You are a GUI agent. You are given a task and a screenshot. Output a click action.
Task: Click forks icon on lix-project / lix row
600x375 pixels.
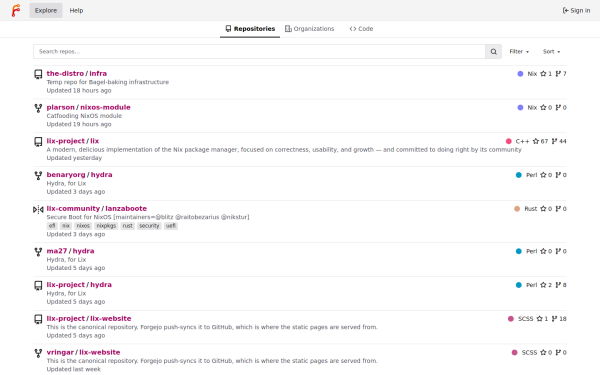[x=554, y=141]
